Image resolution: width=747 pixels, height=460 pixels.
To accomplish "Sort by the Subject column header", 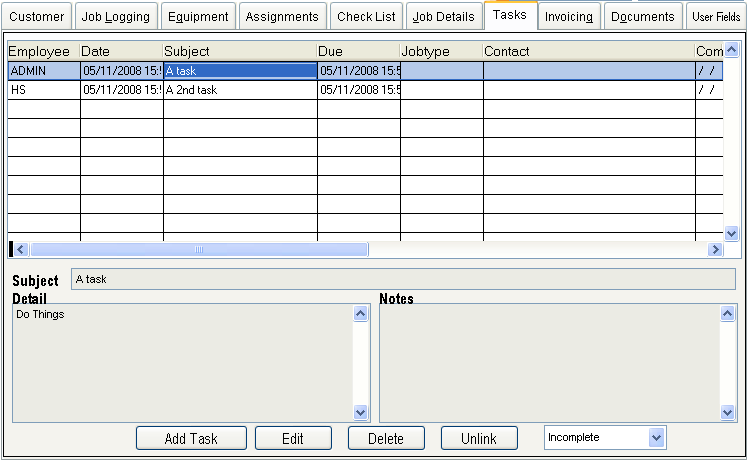I will (x=240, y=51).
